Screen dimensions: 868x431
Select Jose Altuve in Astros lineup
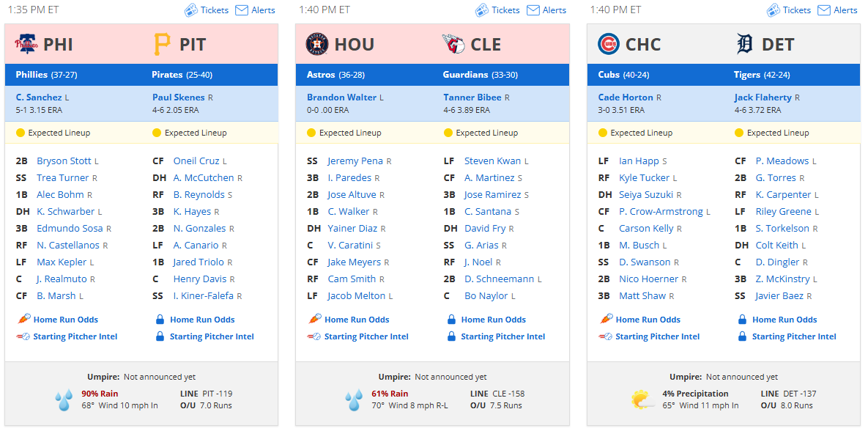(x=352, y=194)
